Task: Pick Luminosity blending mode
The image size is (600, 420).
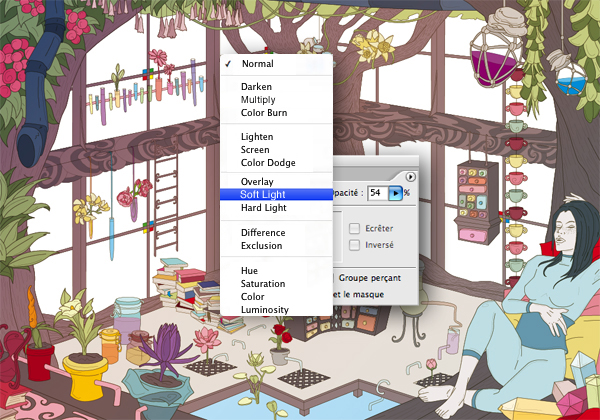Action: (x=276, y=309)
